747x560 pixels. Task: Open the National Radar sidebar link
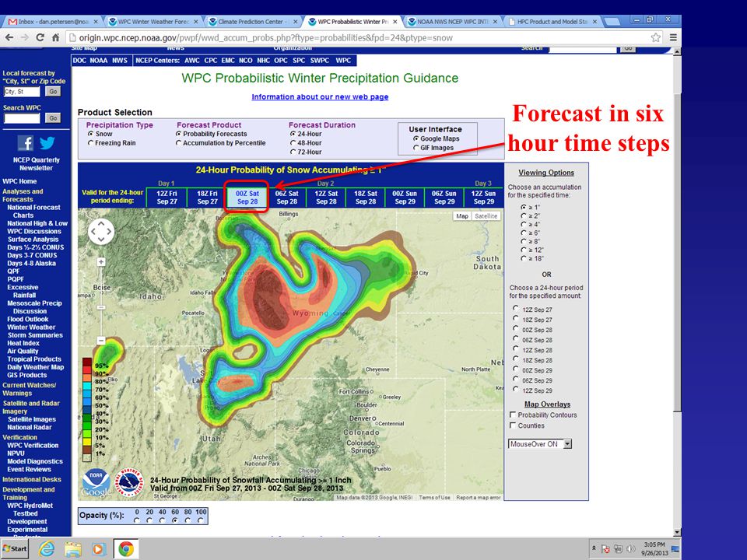pyautogui.click(x=29, y=427)
